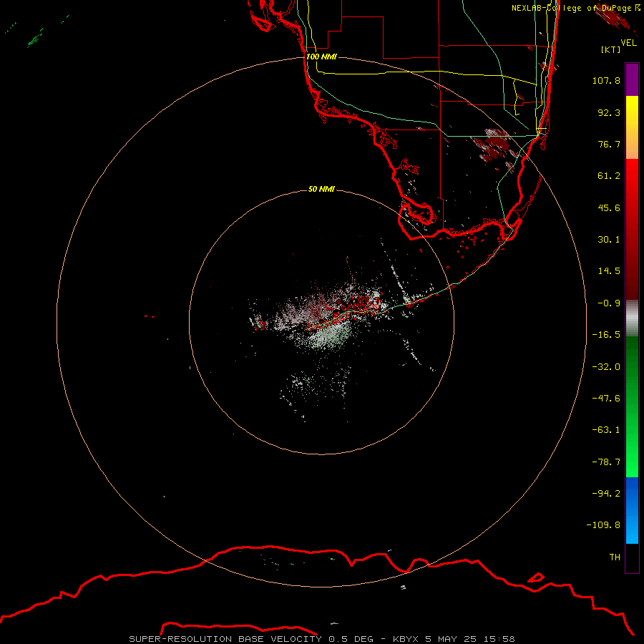Image resolution: width=644 pixels, height=644 pixels.
Task: Click the 76.7 velocity scale value
Action: coord(609,144)
